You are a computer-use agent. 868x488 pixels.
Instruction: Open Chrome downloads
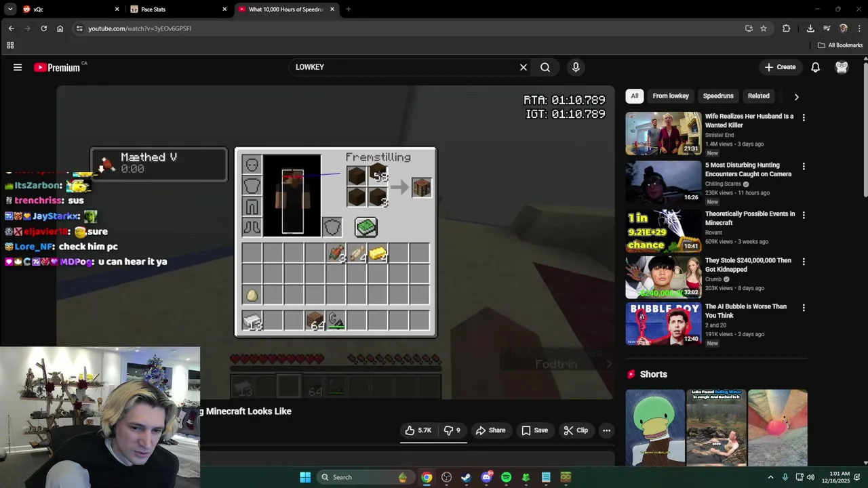(x=810, y=28)
